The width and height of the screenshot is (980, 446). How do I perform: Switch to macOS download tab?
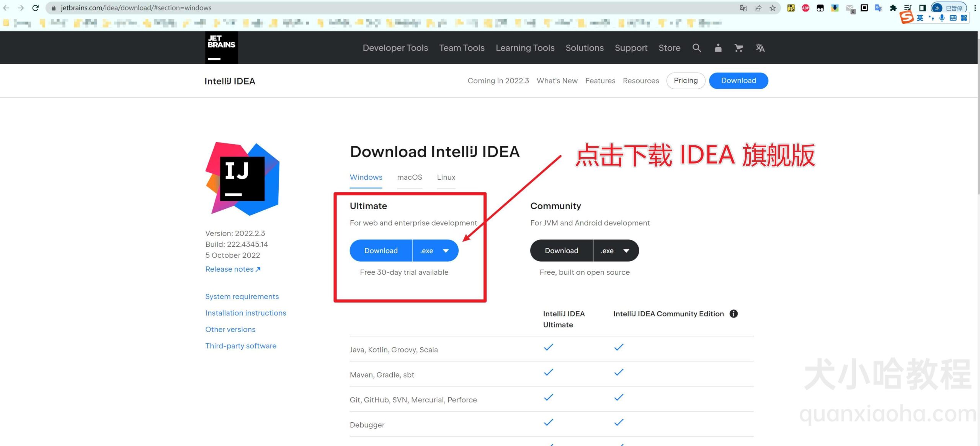point(409,177)
